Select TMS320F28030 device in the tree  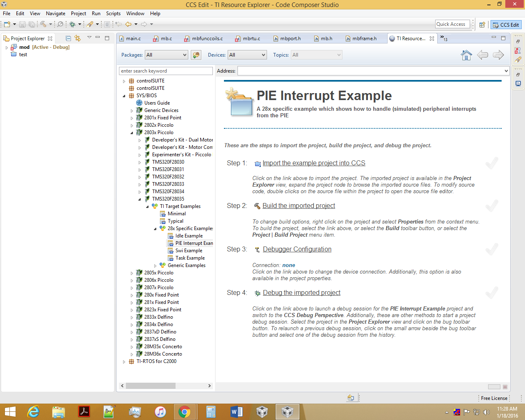pos(168,162)
